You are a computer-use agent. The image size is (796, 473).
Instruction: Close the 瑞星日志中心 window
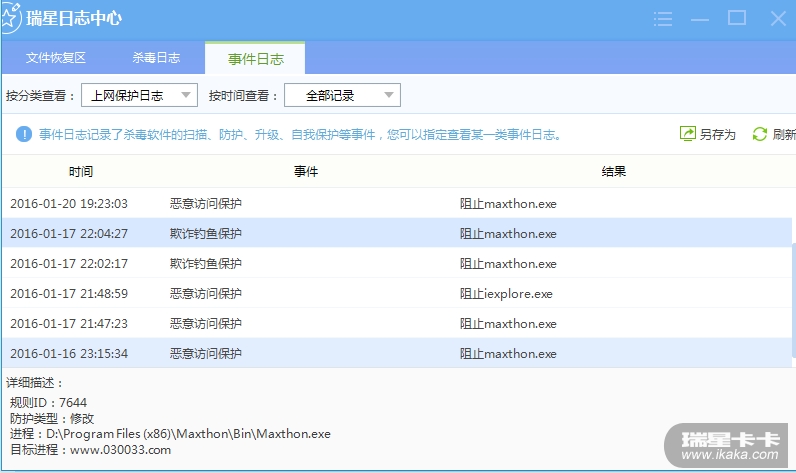click(778, 19)
